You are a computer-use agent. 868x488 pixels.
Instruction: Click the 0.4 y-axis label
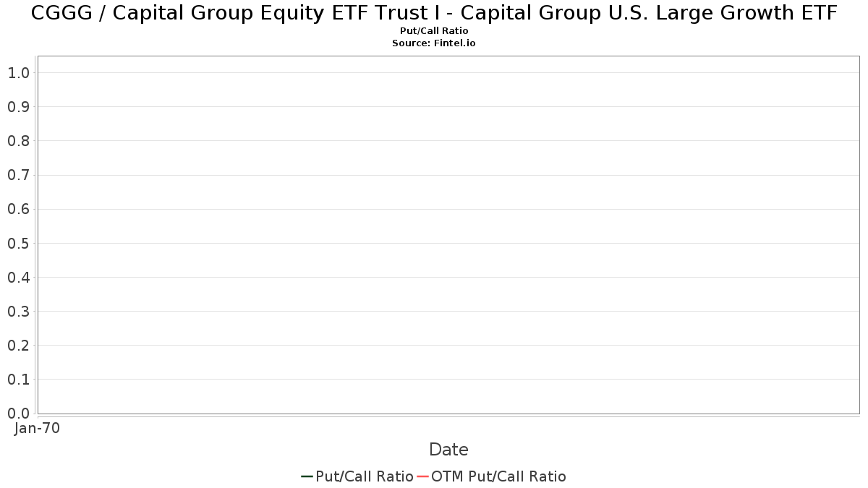coord(18,277)
